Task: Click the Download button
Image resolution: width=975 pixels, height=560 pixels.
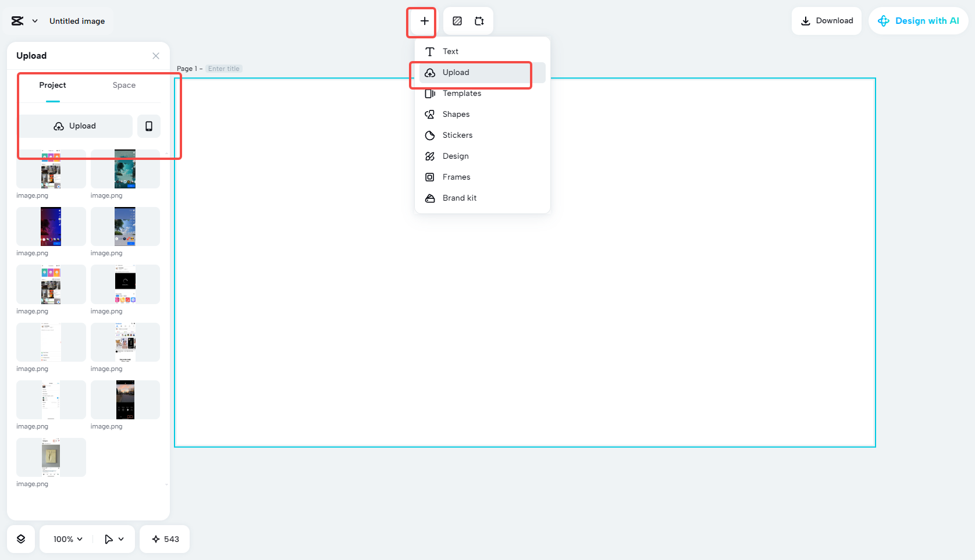Action: (827, 20)
